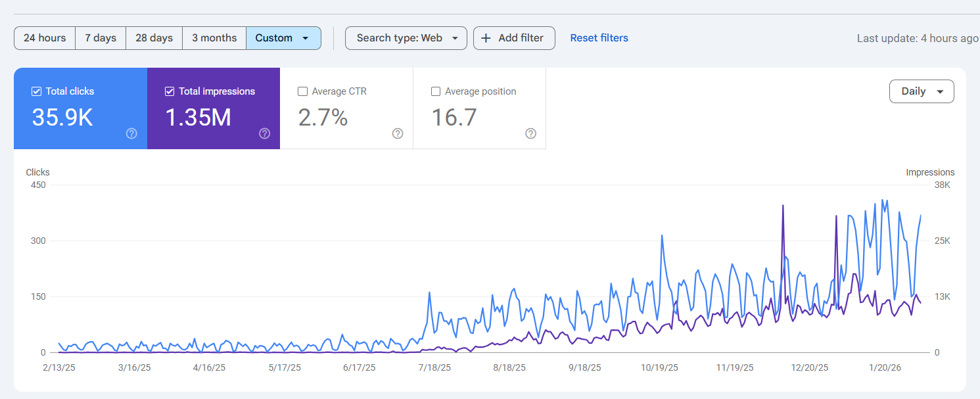
Task: Open the Daily granularity dropdown
Action: pos(921,91)
